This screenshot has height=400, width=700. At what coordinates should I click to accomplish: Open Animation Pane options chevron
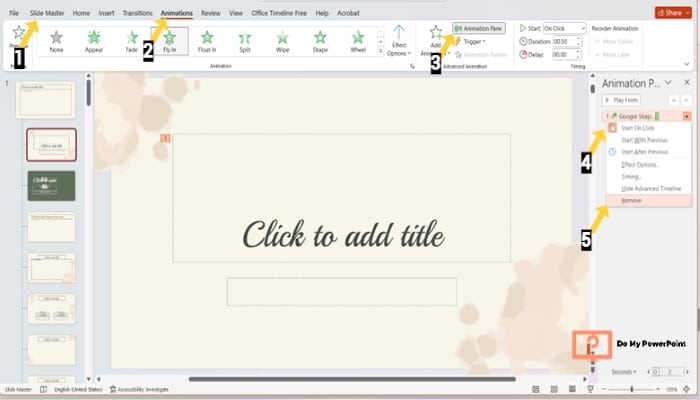[x=668, y=83]
